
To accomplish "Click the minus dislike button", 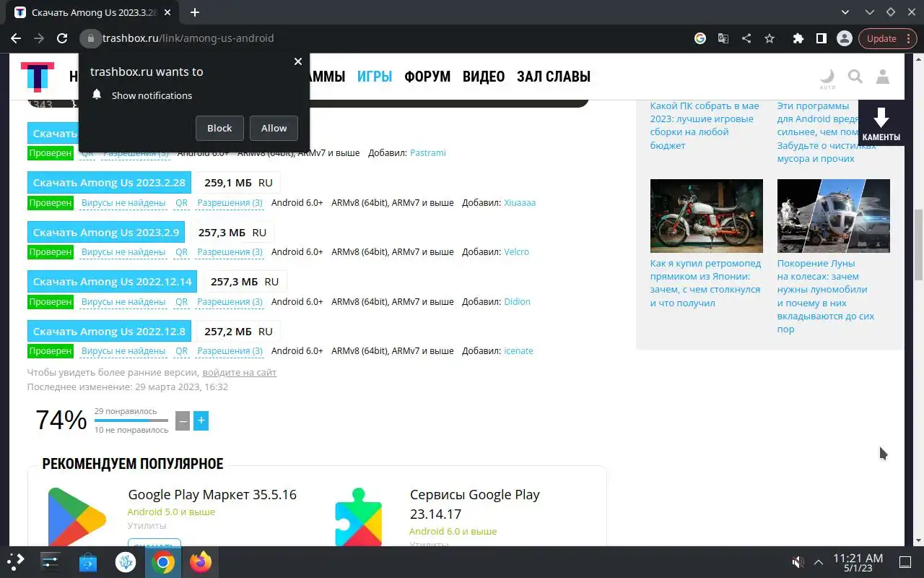I will click(183, 420).
